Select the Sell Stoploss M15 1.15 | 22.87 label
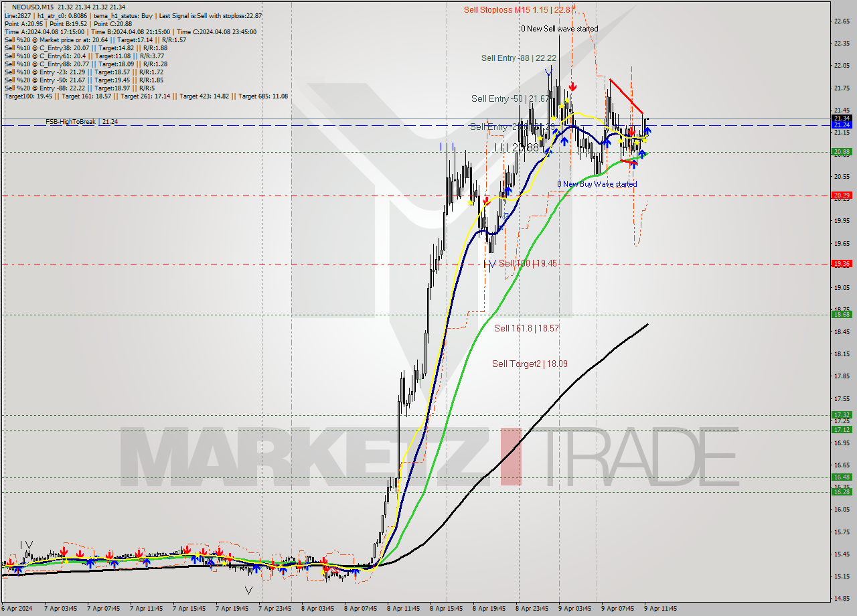 pos(520,9)
